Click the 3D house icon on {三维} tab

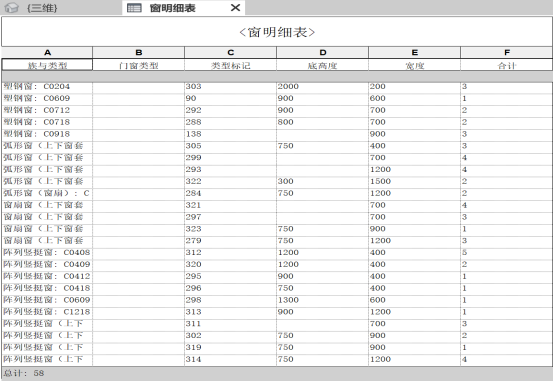11,8
